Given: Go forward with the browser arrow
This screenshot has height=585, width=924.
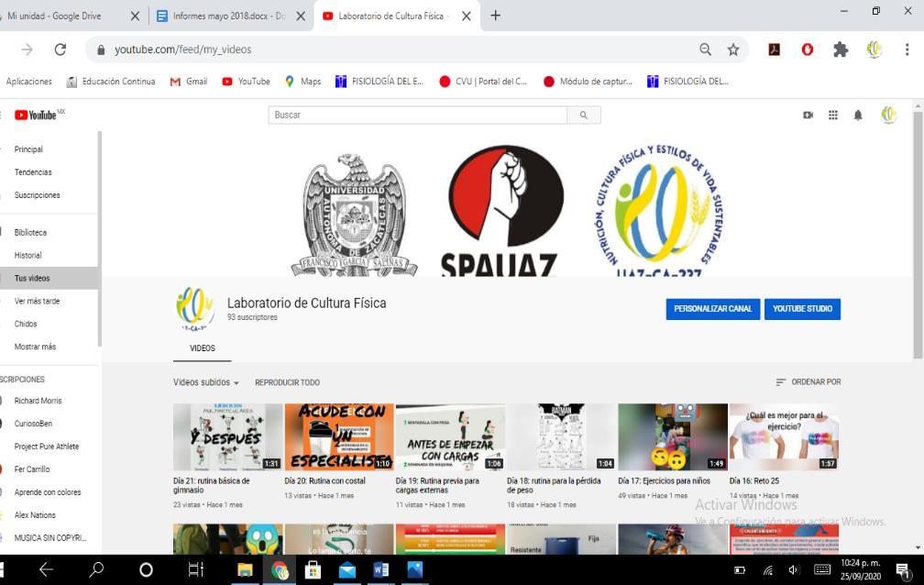Looking at the screenshot, I should 27,50.
